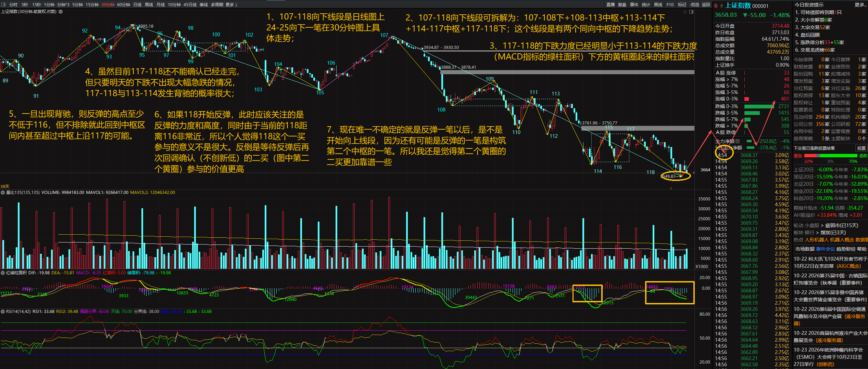868x369 pixels.
Task: Select the 5分钟 timeframe
Action: point(78,5)
